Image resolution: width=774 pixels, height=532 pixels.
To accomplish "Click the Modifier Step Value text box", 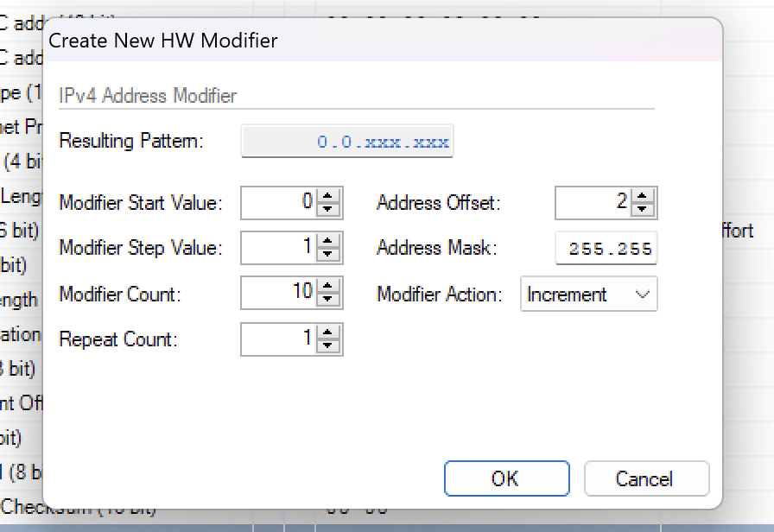I will (278, 248).
